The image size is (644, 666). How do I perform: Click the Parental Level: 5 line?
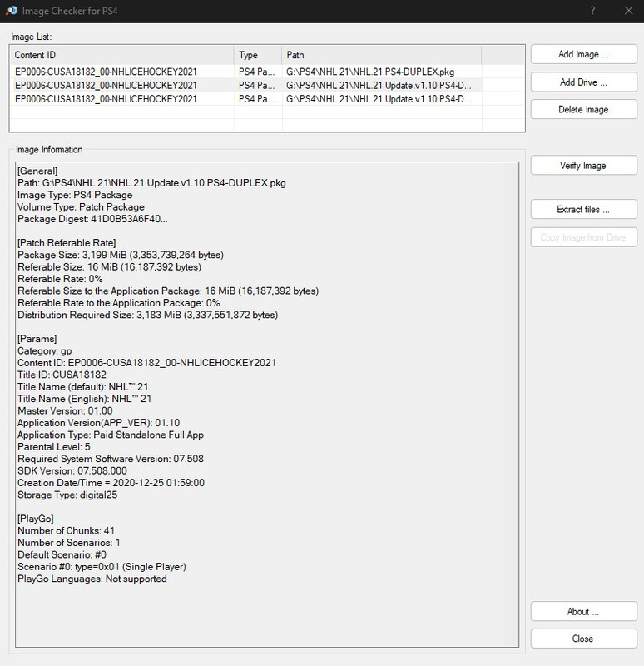[54, 447]
